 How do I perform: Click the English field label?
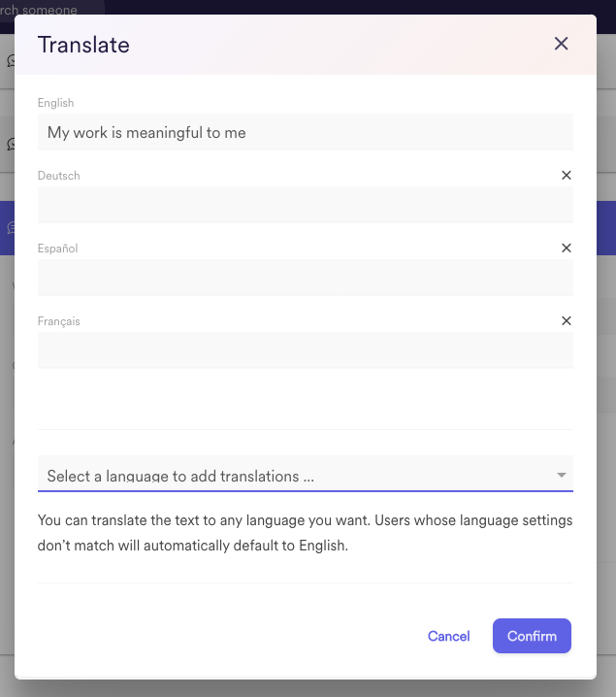(55, 103)
